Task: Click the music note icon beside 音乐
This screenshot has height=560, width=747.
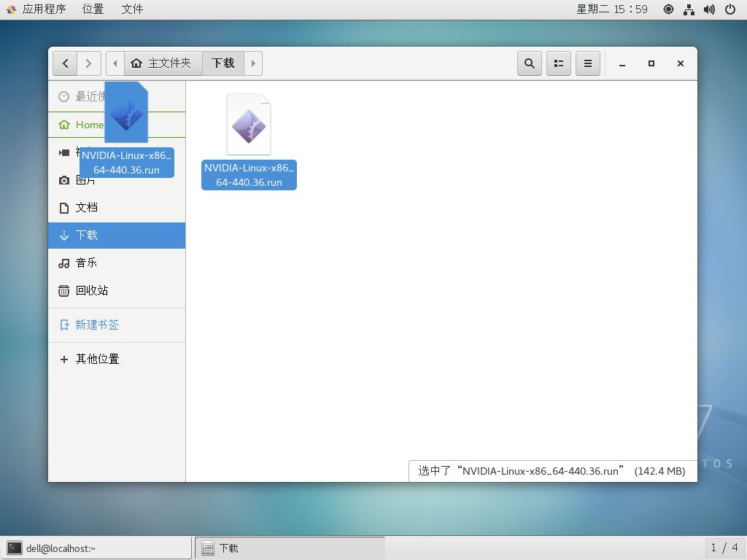Action: tap(64, 263)
